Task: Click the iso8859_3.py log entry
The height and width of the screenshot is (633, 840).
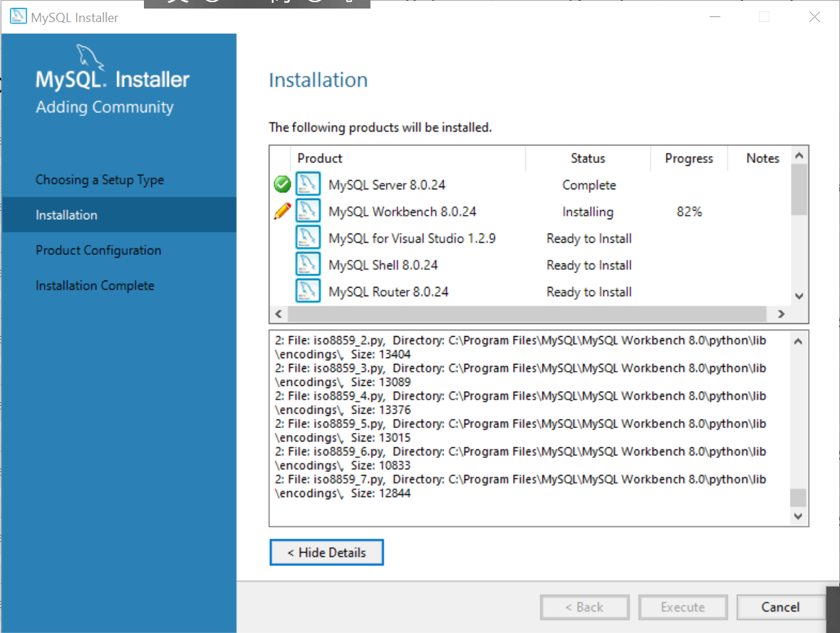Action: [520, 375]
